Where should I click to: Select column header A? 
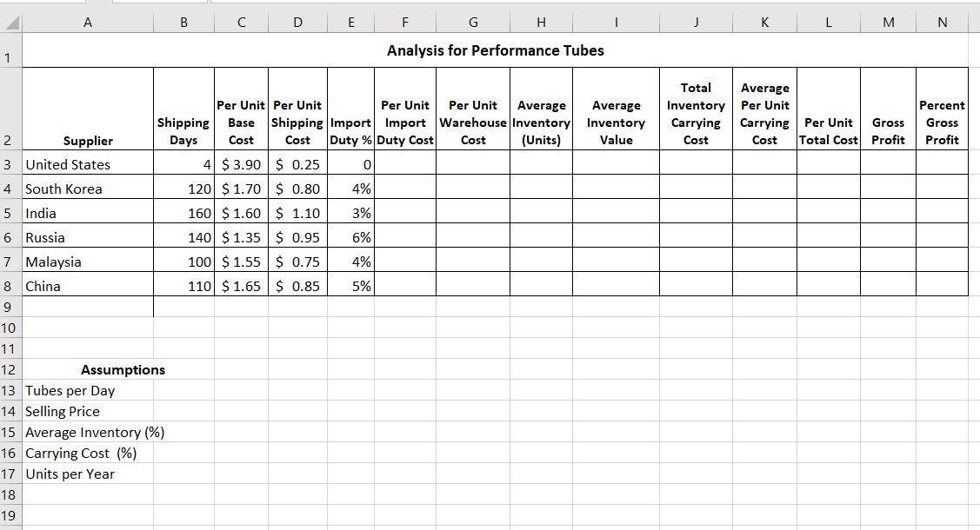click(87, 20)
